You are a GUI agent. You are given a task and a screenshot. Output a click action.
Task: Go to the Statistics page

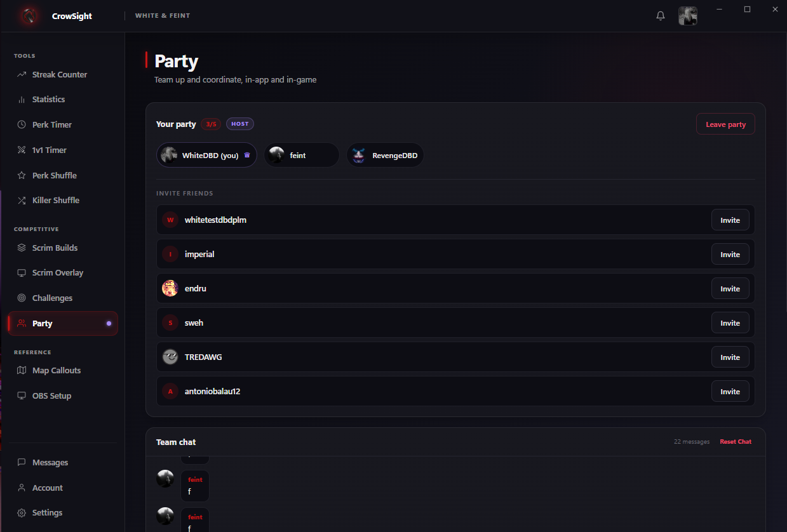point(63,100)
